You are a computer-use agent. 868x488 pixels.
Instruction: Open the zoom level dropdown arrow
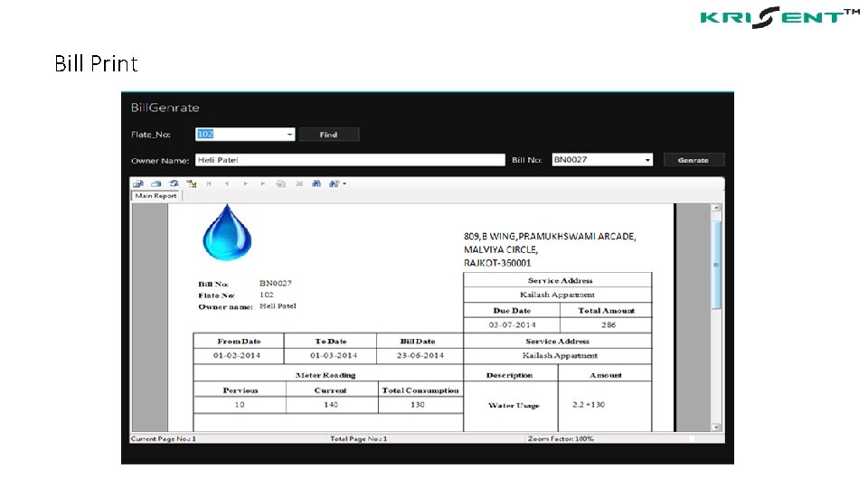click(x=344, y=183)
